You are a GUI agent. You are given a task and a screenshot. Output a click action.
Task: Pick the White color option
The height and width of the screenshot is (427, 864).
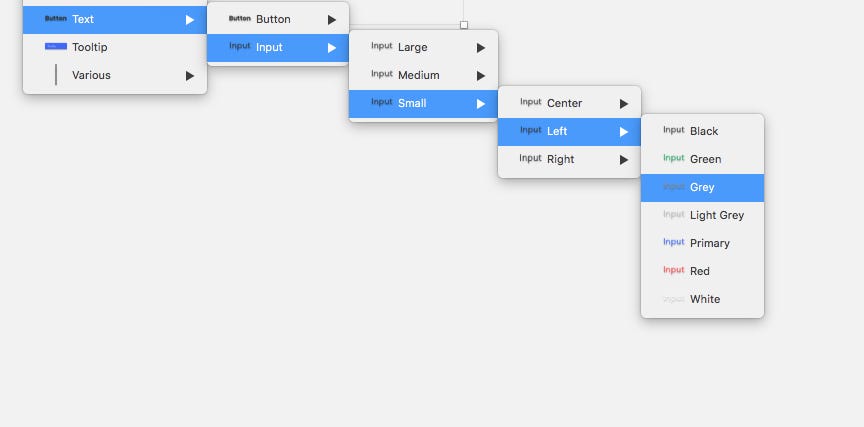tap(702, 299)
